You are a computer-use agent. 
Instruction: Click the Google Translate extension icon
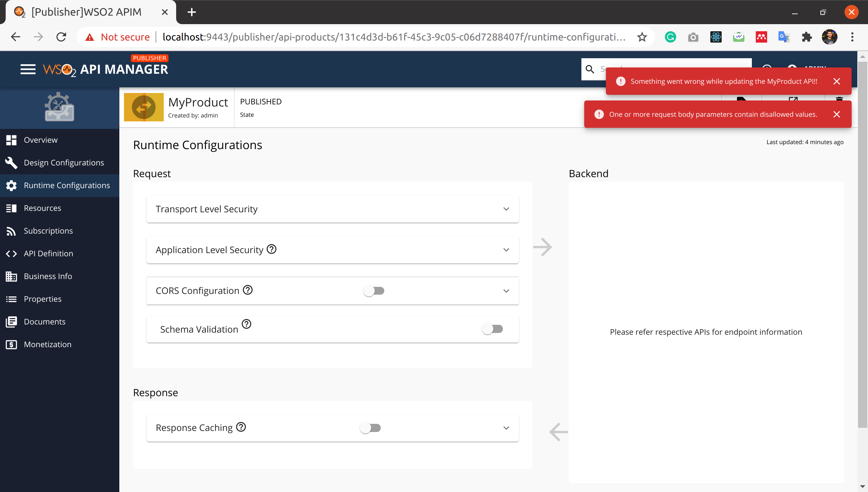(784, 37)
